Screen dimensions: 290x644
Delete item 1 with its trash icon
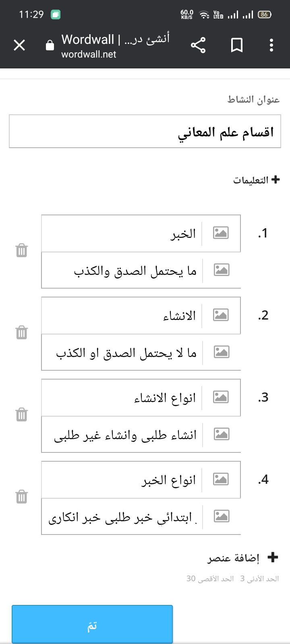(x=21, y=250)
